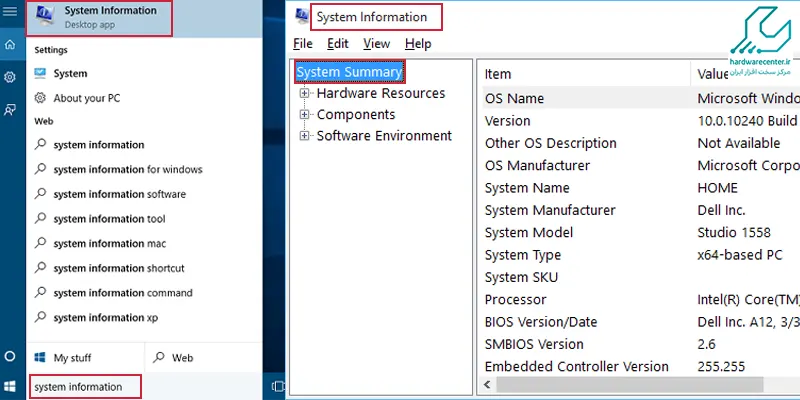Click the System Information window title icon
This screenshot has height=400, width=800.
[x=302, y=16]
